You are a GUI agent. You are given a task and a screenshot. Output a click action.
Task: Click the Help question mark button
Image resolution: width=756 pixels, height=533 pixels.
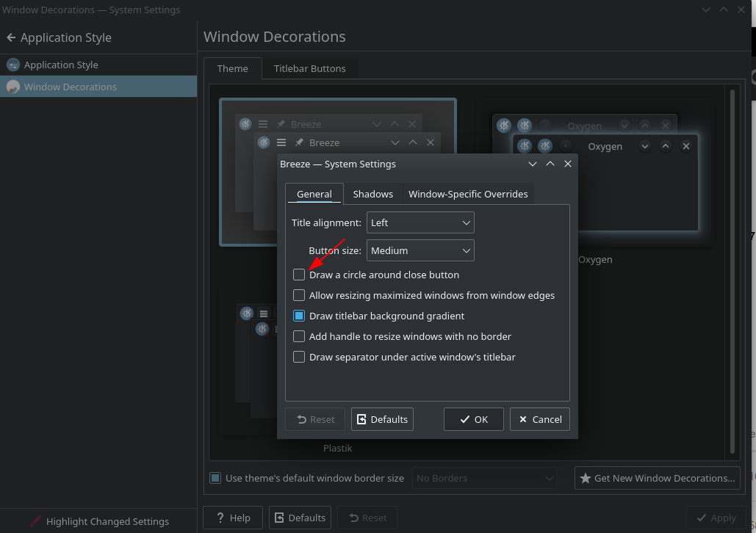pos(231,518)
